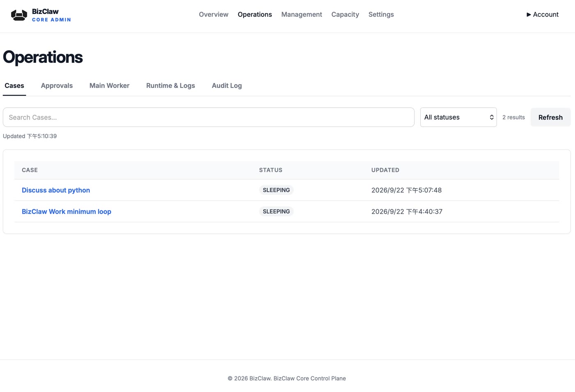Image resolution: width=575 pixels, height=392 pixels.
Task: Click the 2 results count label
Action: pos(513,117)
